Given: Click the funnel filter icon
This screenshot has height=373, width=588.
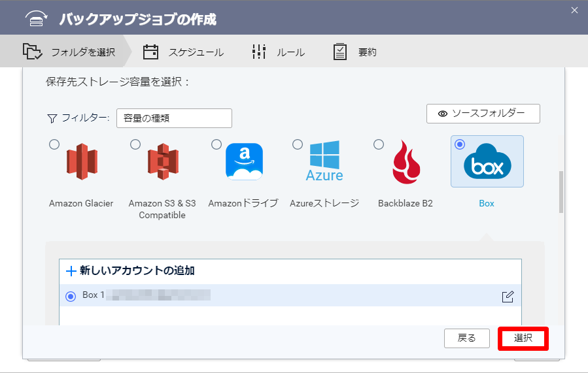Looking at the screenshot, I should pos(52,119).
